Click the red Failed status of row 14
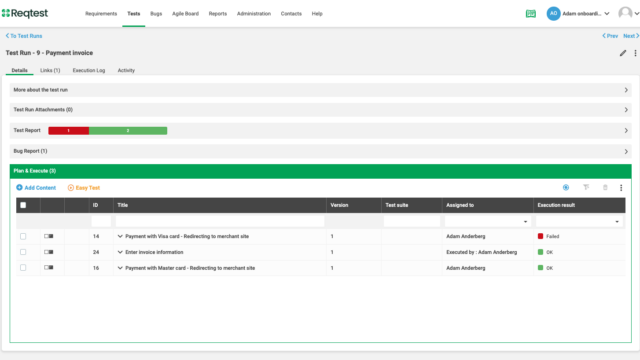This screenshot has width=640, height=360. tap(549, 236)
